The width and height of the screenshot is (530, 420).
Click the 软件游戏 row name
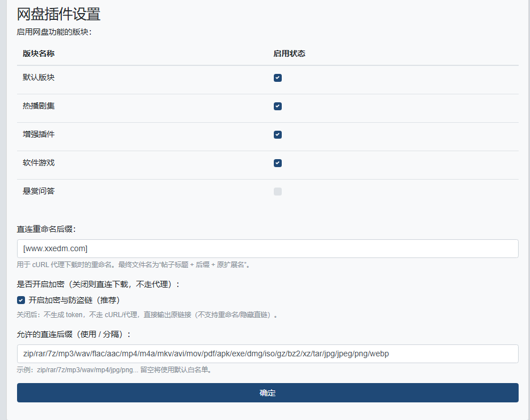coord(39,163)
